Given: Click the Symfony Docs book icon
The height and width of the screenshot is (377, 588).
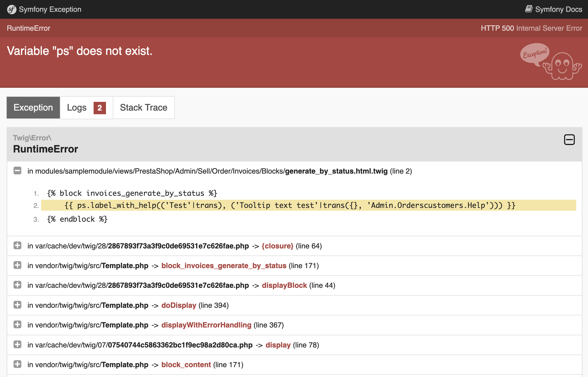Looking at the screenshot, I should coord(529,9).
